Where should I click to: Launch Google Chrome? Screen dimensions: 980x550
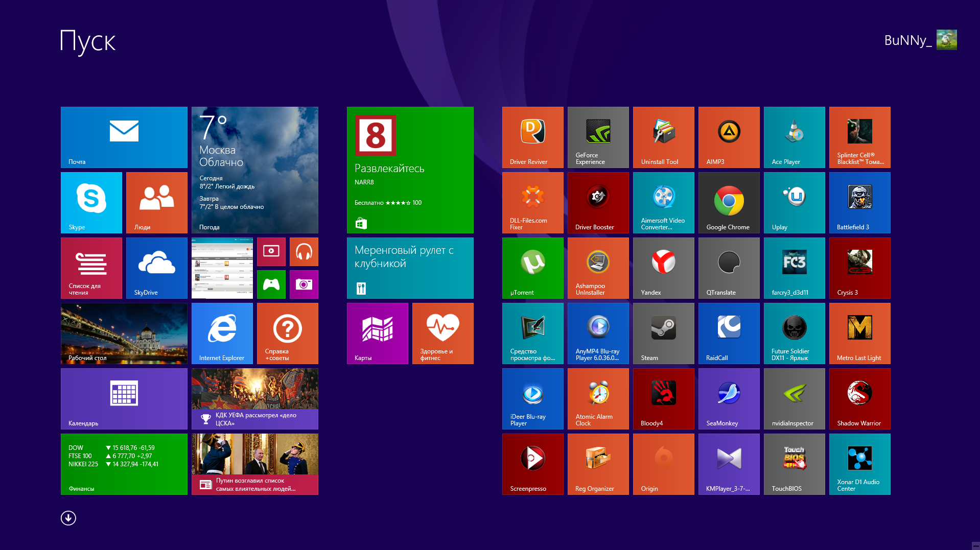729,203
